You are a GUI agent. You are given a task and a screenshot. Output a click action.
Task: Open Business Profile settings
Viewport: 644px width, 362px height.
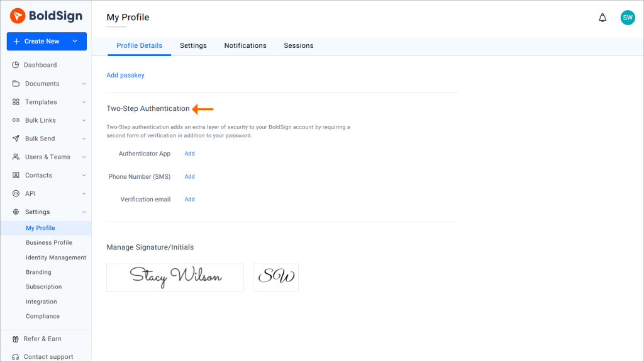coord(49,243)
